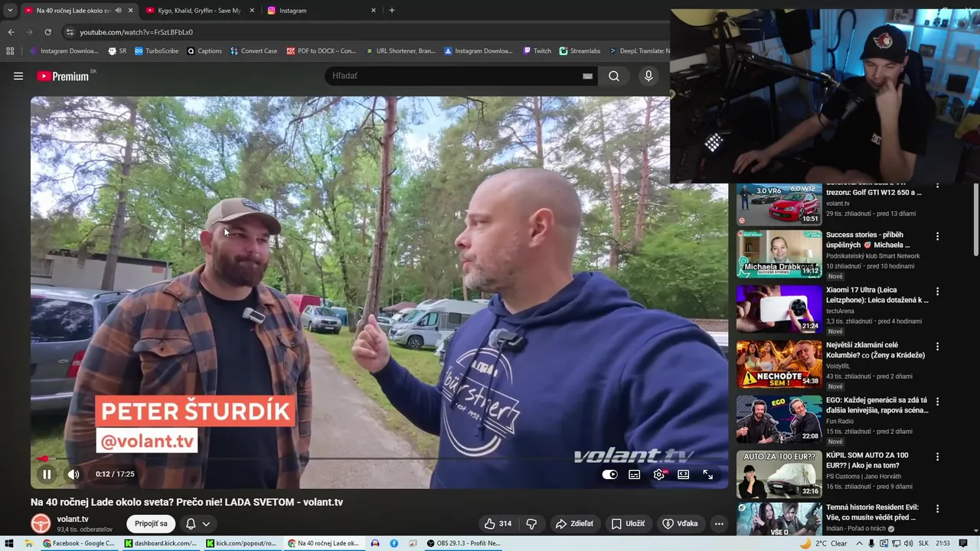The height and width of the screenshot is (551, 980).
Task: Open a new browser tab
Action: coord(392,11)
